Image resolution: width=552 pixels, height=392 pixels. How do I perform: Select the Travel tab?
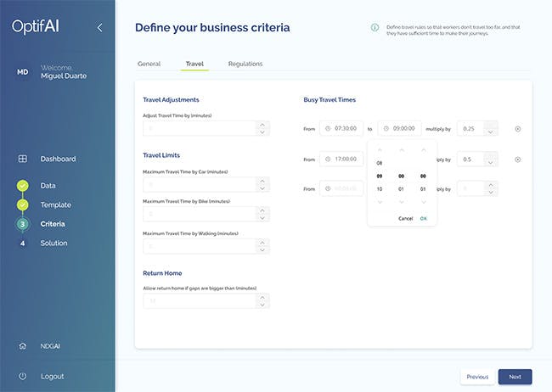coord(194,64)
